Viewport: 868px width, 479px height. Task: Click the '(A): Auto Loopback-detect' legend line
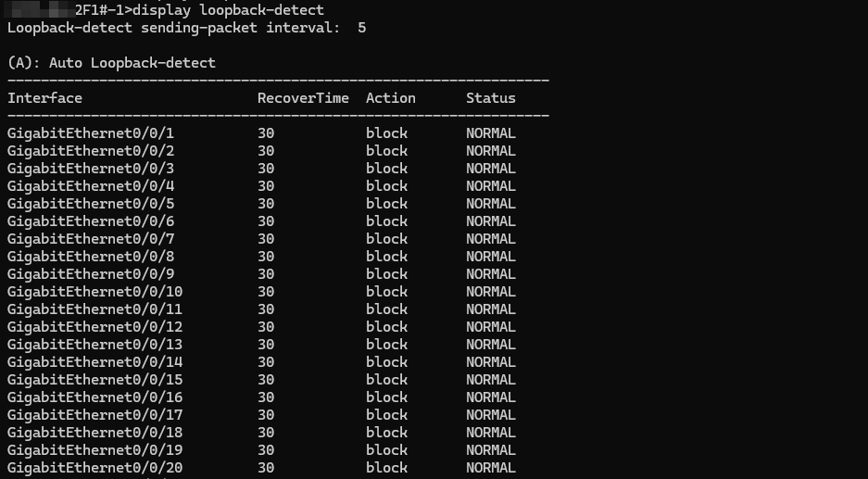(x=111, y=63)
